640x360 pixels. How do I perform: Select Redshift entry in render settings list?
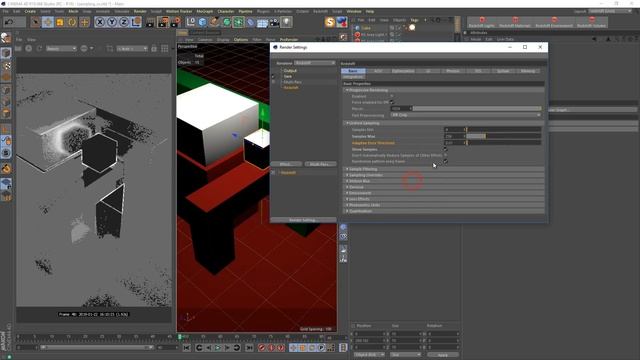[x=291, y=87]
